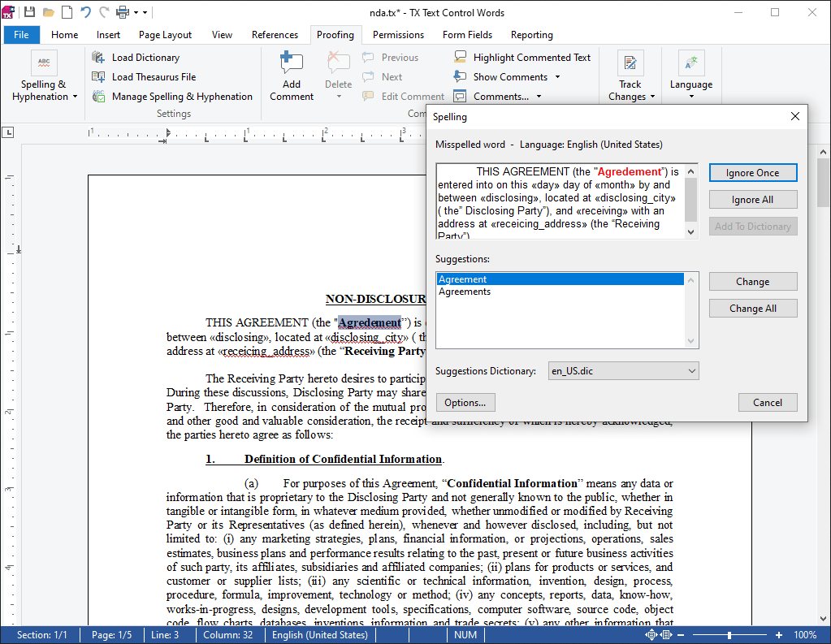Open the Suggestions Dictionary combo box
Screen dimensions: 831x644
[x=623, y=371]
